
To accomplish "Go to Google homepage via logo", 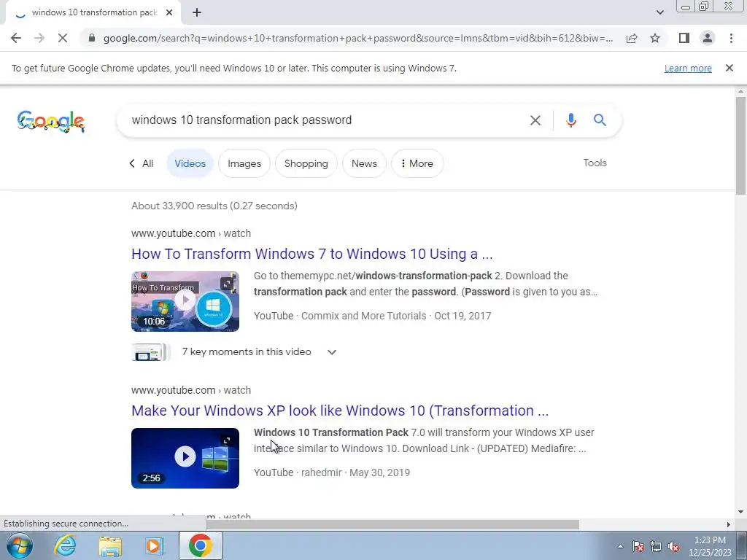I will coord(51,121).
